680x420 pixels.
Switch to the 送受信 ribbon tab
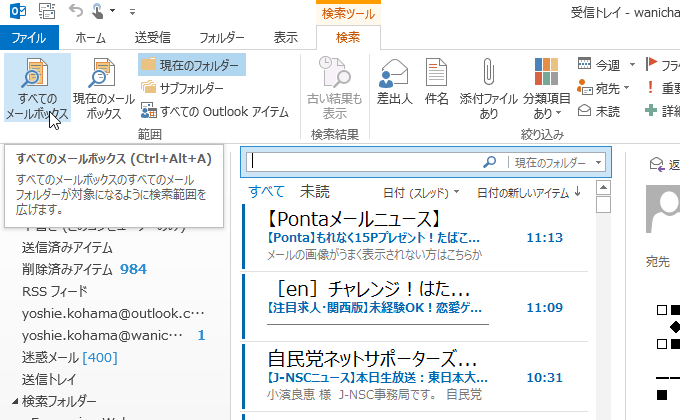point(152,38)
